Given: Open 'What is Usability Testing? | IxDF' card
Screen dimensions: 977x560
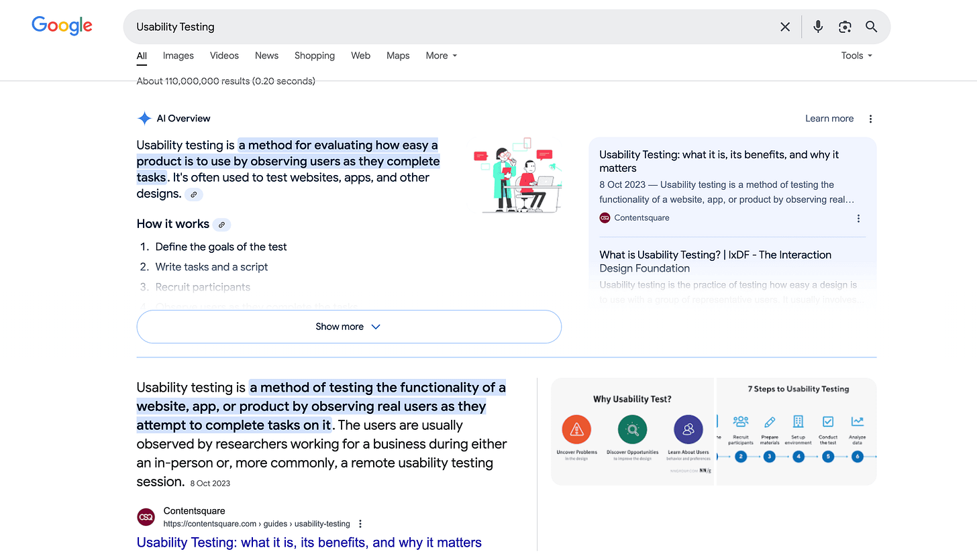Looking at the screenshot, I should point(715,262).
